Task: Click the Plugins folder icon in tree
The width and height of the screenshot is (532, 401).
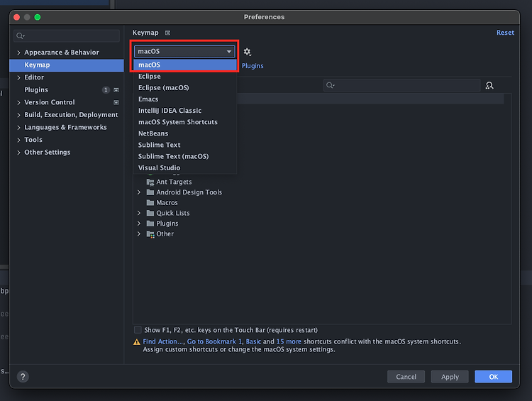Action: (x=150, y=224)
